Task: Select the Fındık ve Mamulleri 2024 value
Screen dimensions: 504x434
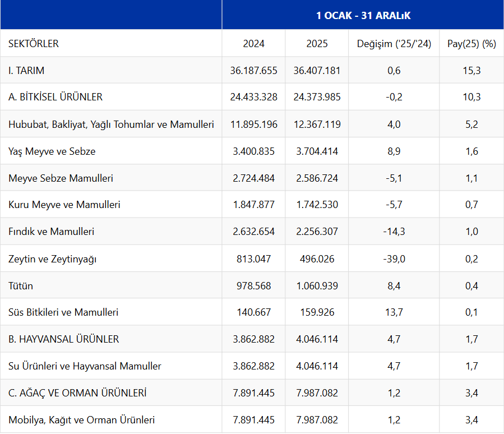Action: point(253,232)
